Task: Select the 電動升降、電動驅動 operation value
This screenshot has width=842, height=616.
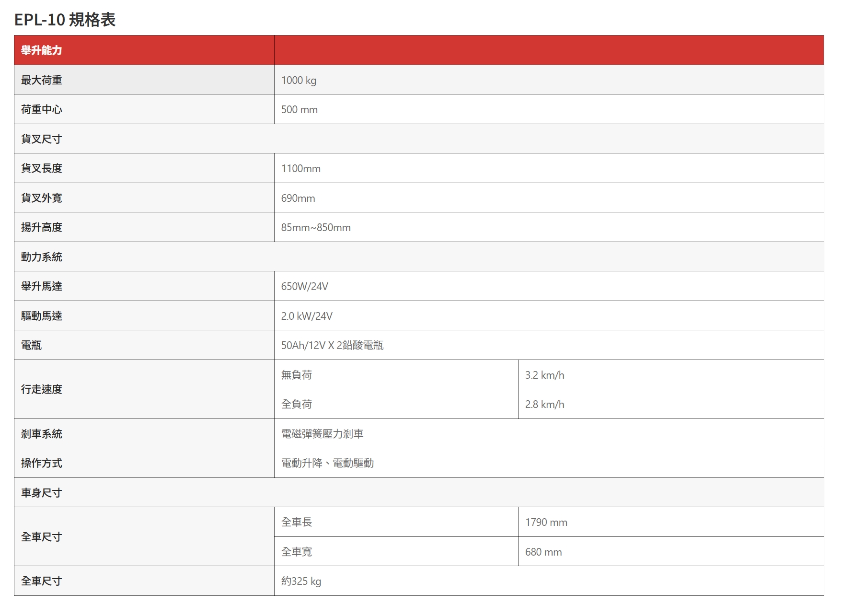Action: 327,464
